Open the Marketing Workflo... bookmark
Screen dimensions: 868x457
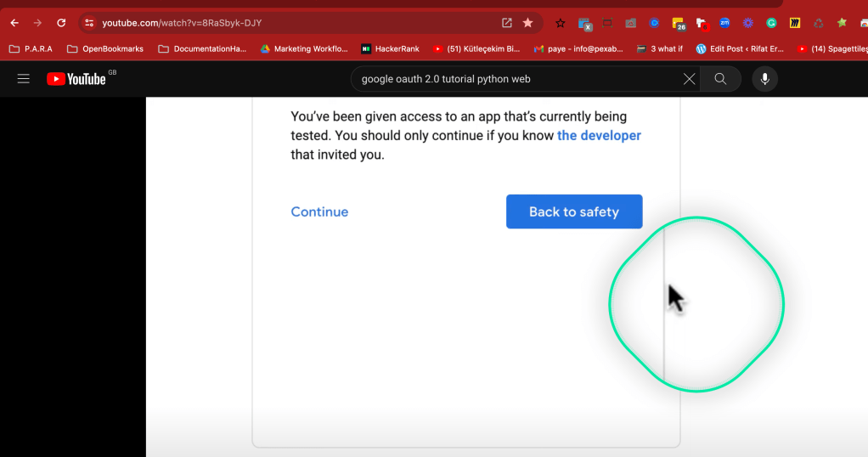coord(304,48)
